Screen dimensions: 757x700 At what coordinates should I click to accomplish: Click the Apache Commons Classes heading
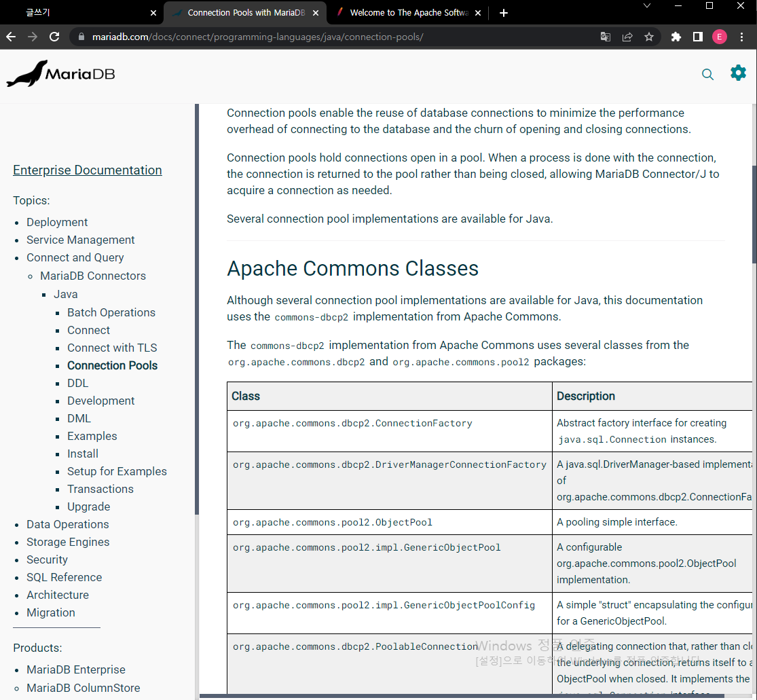(352, 268)
